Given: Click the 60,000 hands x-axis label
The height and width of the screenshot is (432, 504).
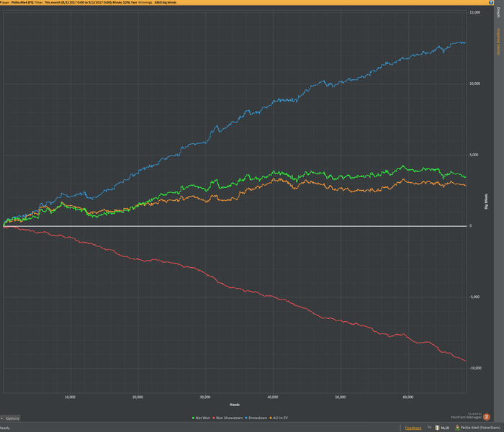Looking at the screenshot, I should point(408,397).
